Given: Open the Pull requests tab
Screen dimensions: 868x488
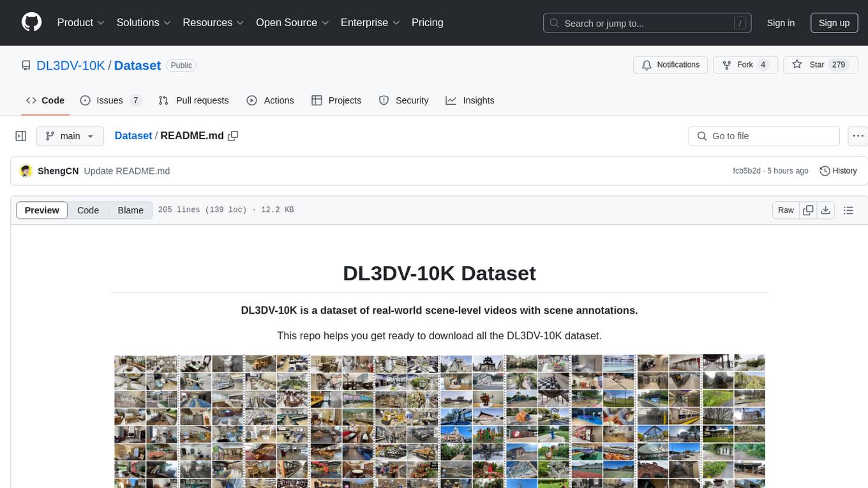Looking at the screenshot, I should (193, 100).
